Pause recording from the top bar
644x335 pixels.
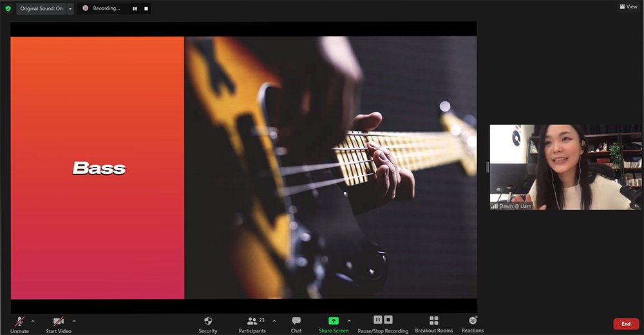tap(135, 8)
